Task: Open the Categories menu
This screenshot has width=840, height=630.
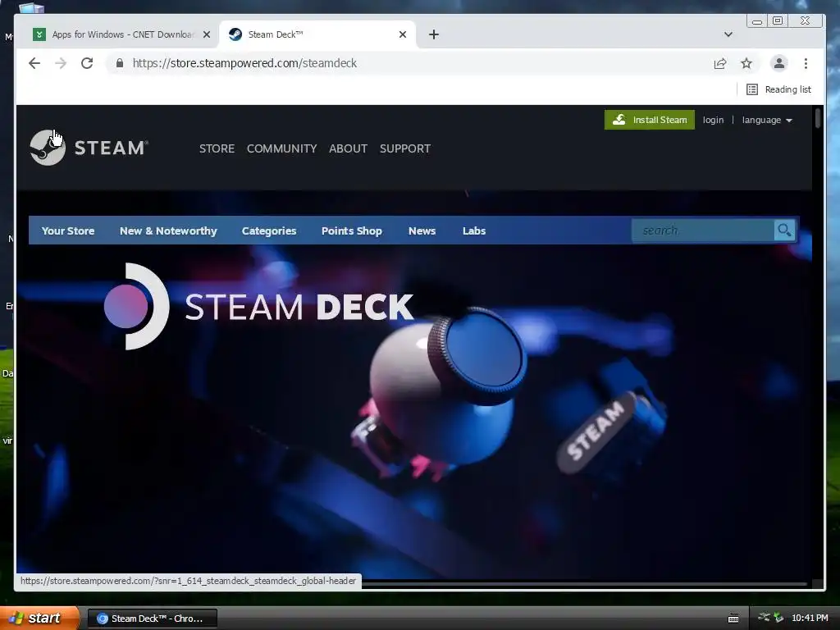Action: pos(269,231)
